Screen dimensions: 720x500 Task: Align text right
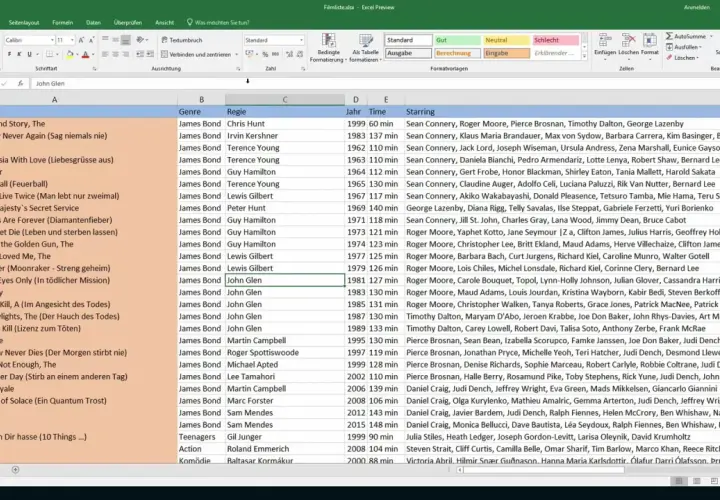125,54
